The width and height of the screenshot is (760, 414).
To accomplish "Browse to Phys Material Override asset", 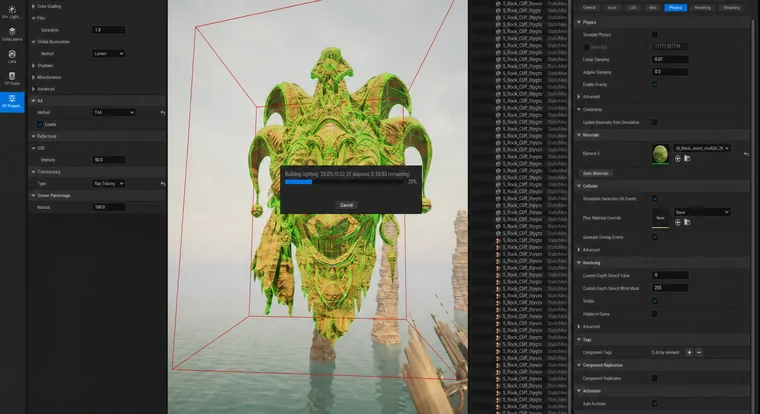I will pyautogui.click(x=687, y=223).
